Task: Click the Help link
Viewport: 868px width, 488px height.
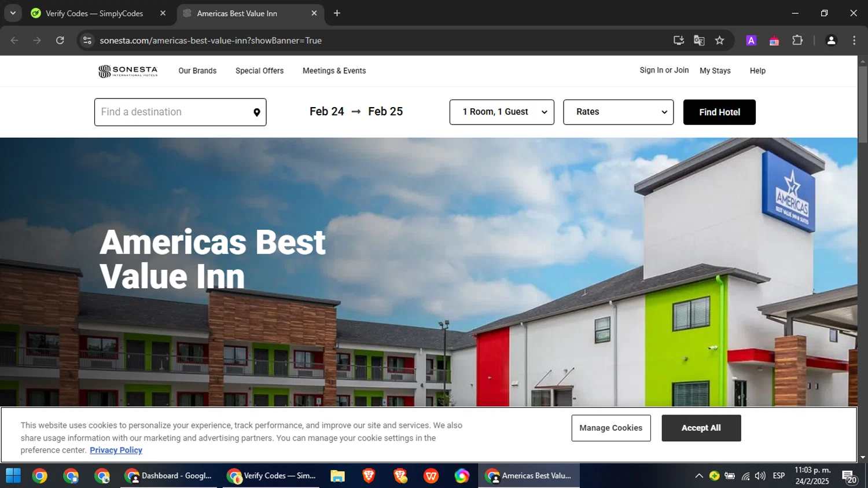Action: click(757, 71)
